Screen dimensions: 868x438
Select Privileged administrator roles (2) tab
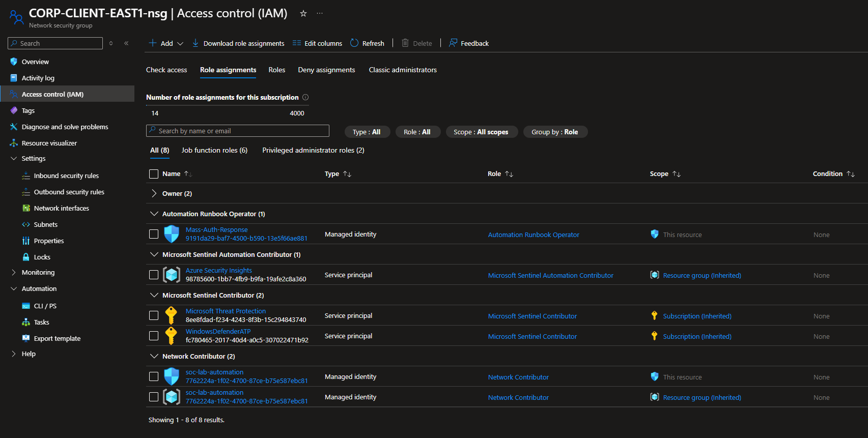(x=313, y=150)
